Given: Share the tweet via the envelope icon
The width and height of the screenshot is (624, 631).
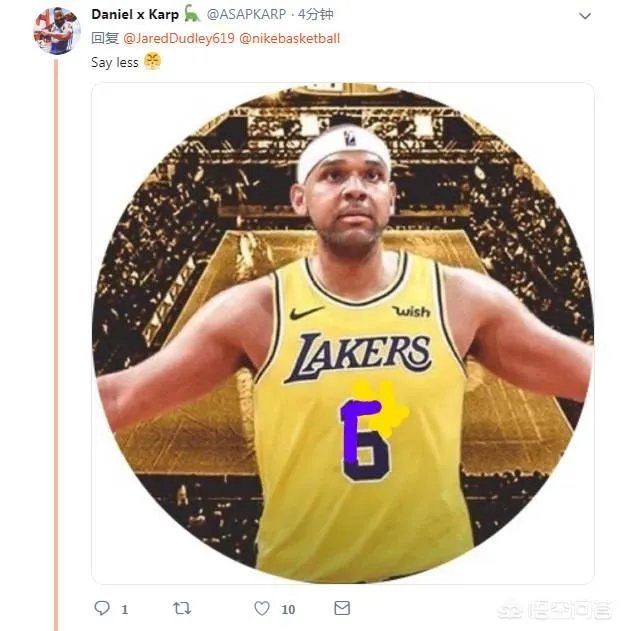Looking at the screenshot, I should click(x=342, y=608).
